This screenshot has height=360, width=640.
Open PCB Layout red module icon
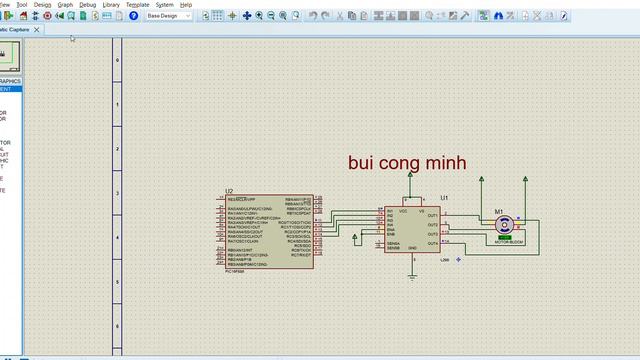click(x=47, y=16)
